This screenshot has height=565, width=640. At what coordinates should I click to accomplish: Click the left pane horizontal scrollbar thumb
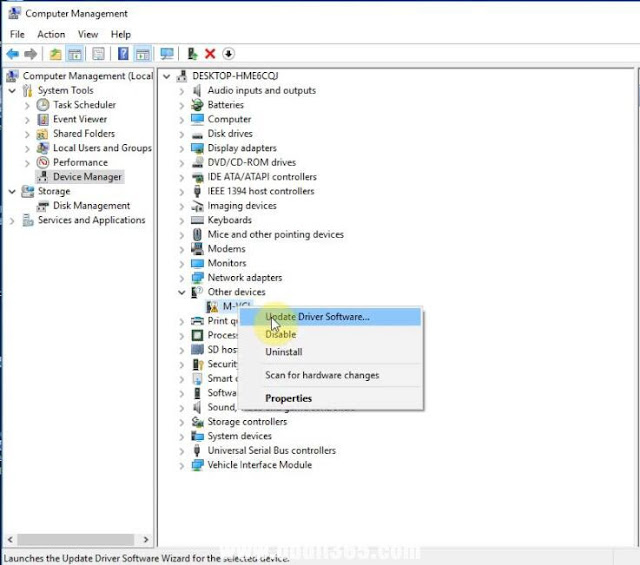75,540
